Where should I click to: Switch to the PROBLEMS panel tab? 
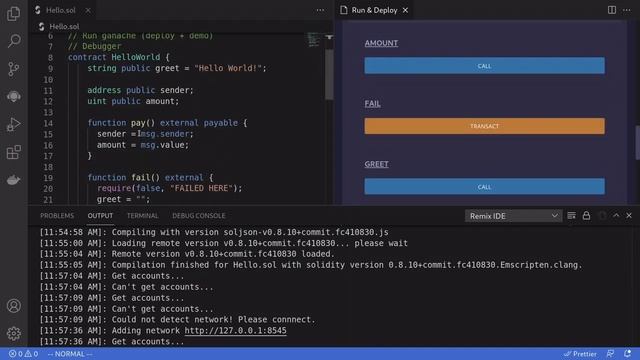57,216
